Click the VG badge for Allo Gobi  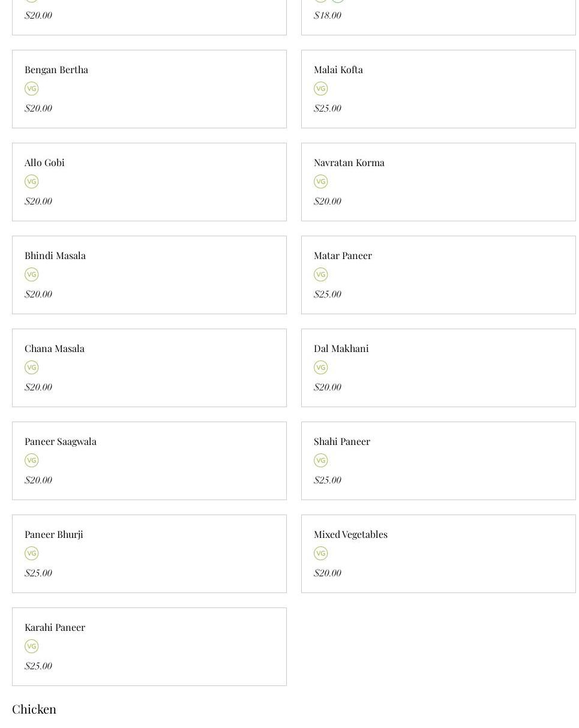pos(31,182)
